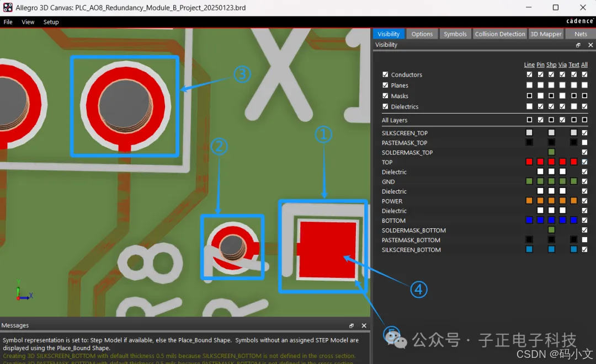The image size is (596, 364).
Task: Select the SOLDERMASK_BOTTOM layer name
Action: [x=413, y=230]
